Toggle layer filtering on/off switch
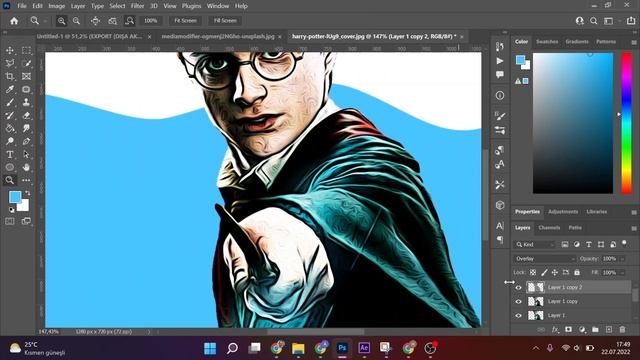The image size is (640, 360). pos(624,244)
